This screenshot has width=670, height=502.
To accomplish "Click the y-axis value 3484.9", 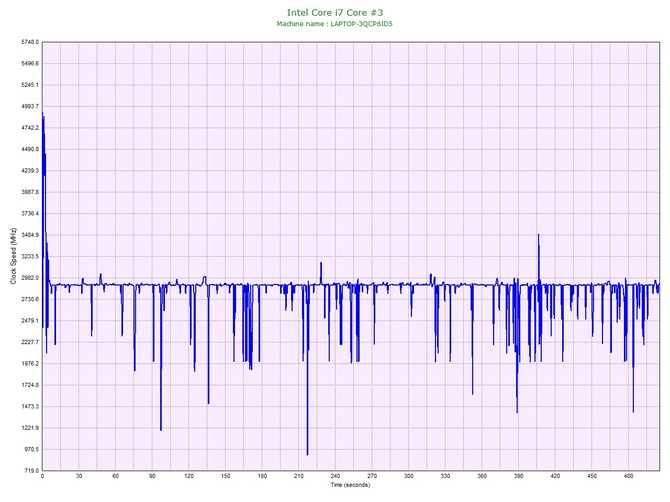I will click(30, 235).
